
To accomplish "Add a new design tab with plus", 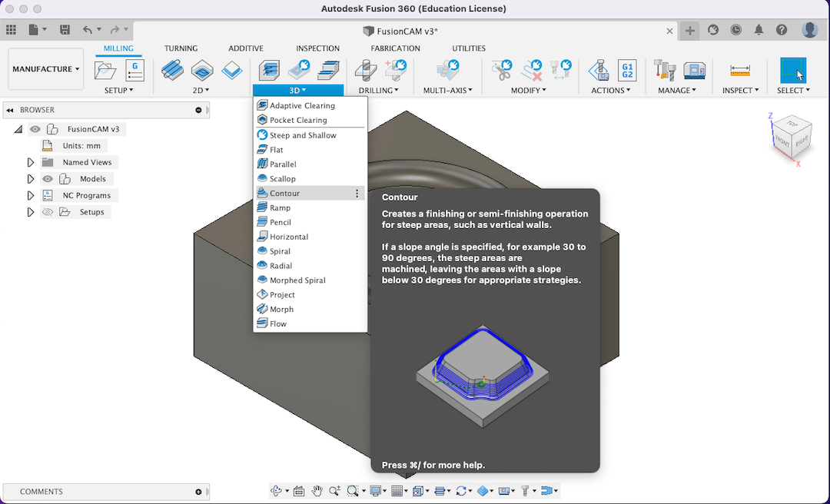I will tap(689, 31).
